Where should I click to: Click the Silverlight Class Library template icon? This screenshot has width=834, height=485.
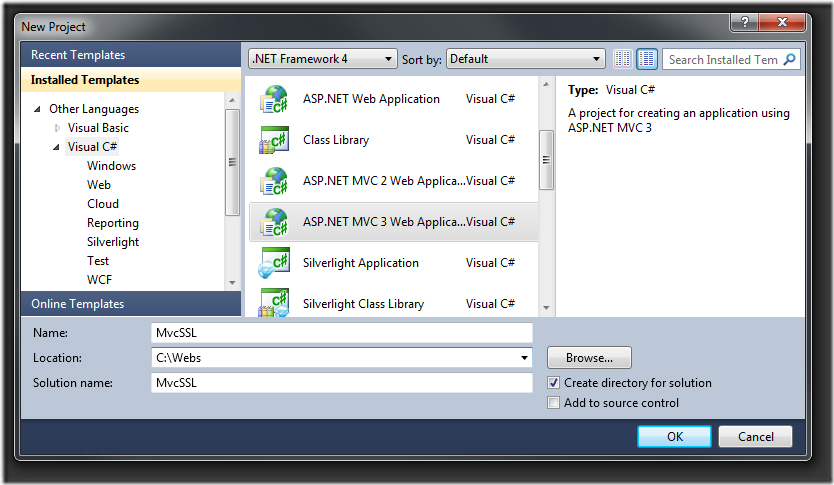(x=274, y=303)
